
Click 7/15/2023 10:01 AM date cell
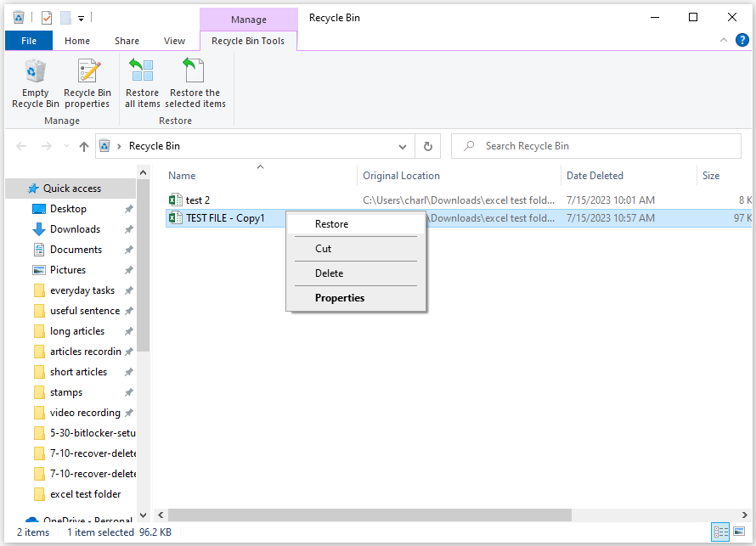611,200
